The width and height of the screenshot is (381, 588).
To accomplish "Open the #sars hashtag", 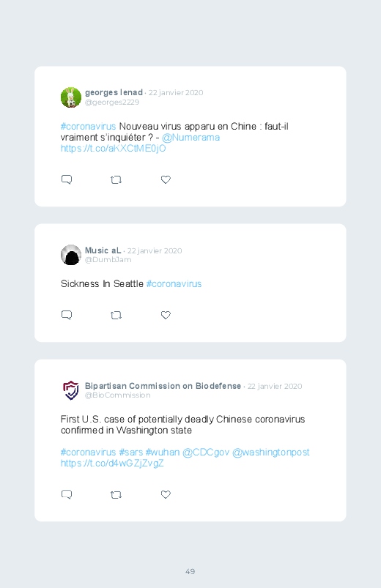I will click(x=131, y=453).
